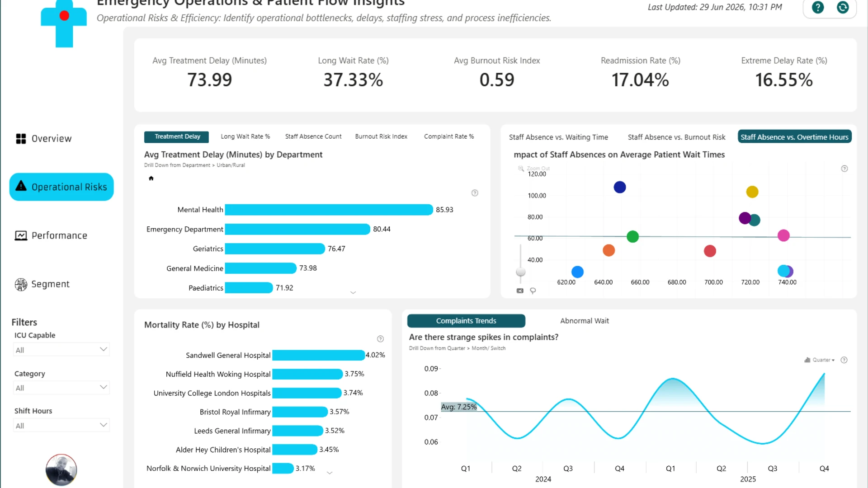The image size is (868, 488).
Task: Click the Zoom Out magnifier icon on scatter plot
Action: [521, 169]
